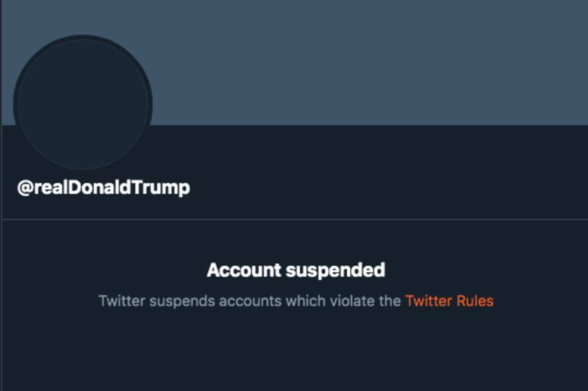588x391 pixels.
Task: Click the word "Account" in the heading
Action: tap(243, 270)
